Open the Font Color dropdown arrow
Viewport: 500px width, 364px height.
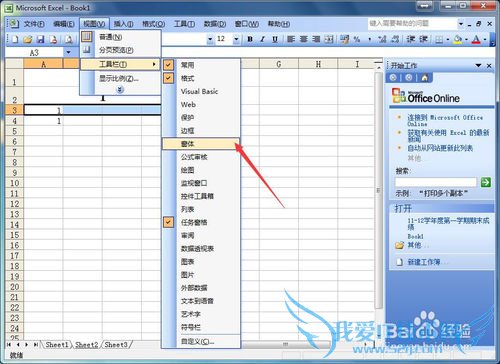point(485,40)
